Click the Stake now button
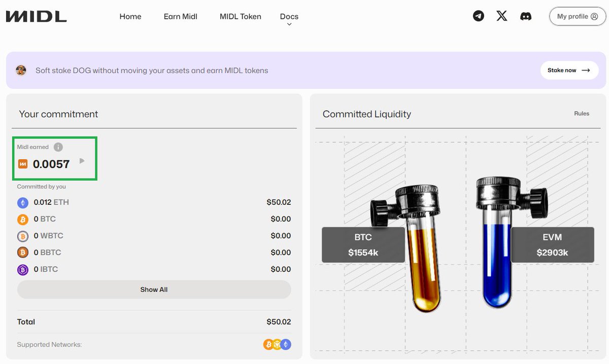This screenshot has width=609, height=364. [569, 70]
